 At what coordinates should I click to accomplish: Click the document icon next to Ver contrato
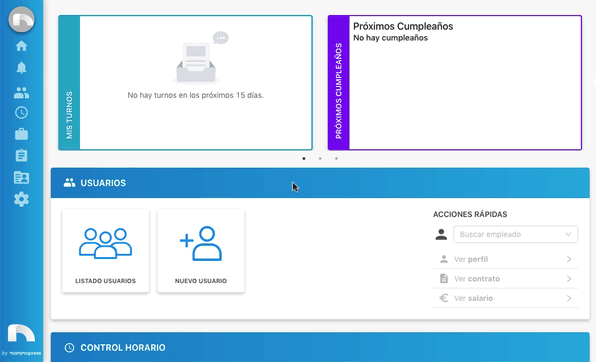[x=444, y=279]
